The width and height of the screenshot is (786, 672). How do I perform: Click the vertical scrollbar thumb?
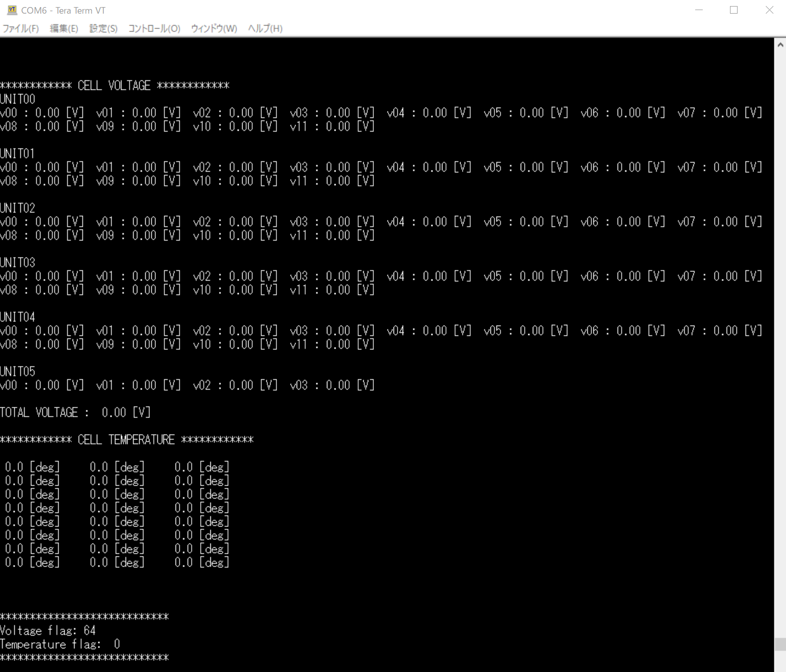click(x=780, y=644)
